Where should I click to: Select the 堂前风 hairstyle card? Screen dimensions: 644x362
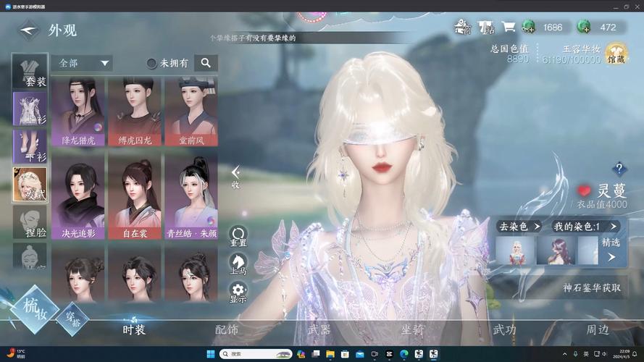pos(191,112)
